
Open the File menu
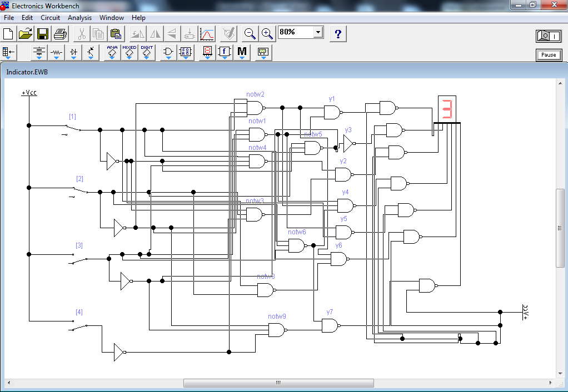(9, 17)
